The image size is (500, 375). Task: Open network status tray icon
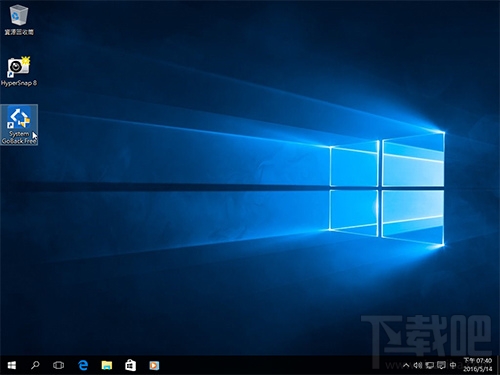tap(429, 366)
